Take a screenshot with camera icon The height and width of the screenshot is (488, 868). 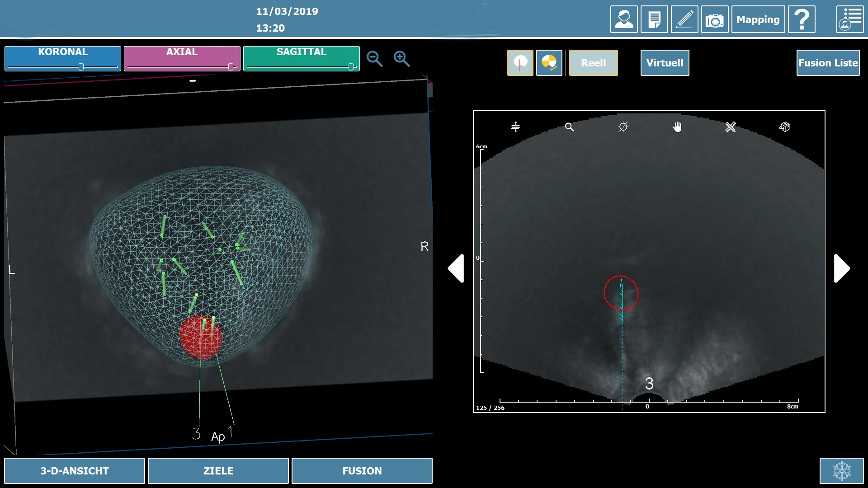click(x=714, y=19)
